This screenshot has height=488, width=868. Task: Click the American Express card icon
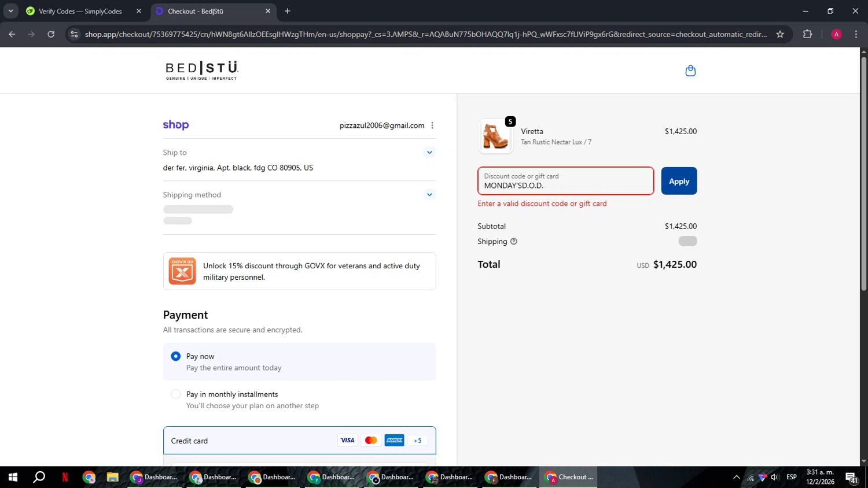395,441
